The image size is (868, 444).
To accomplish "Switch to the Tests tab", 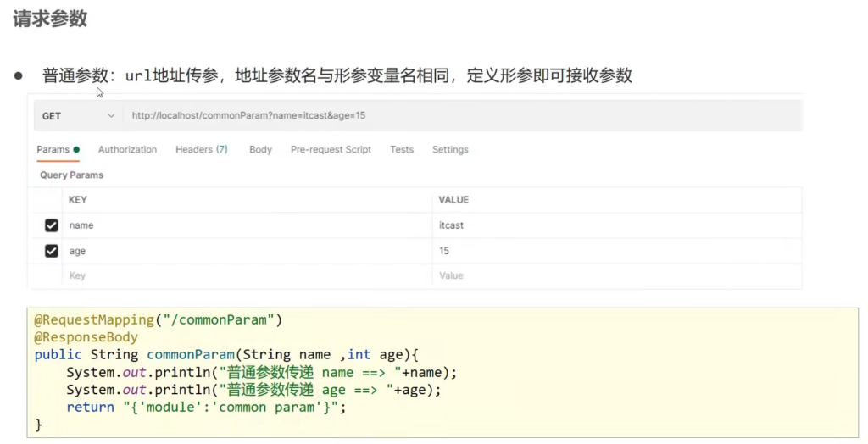I will (x=402, y=149).
